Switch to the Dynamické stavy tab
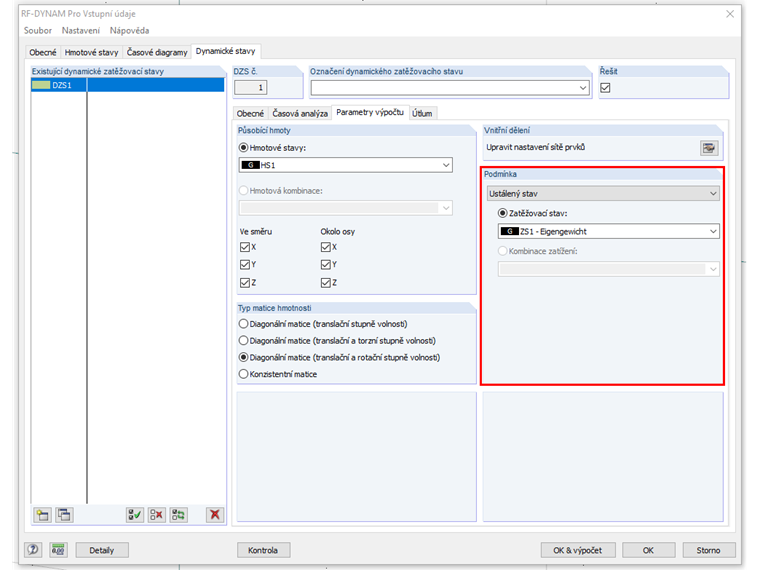The width and height of the screenshot is (760, 570). click(225, 51)
